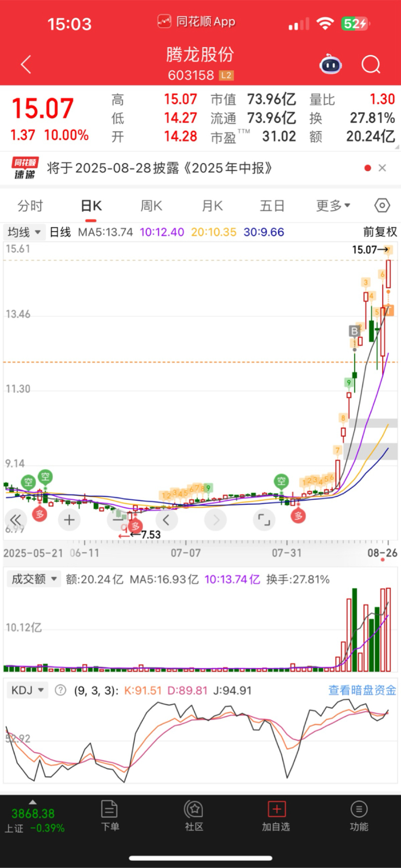Open stock search magnifier icon
401x868 pixels.
point(371,65)
